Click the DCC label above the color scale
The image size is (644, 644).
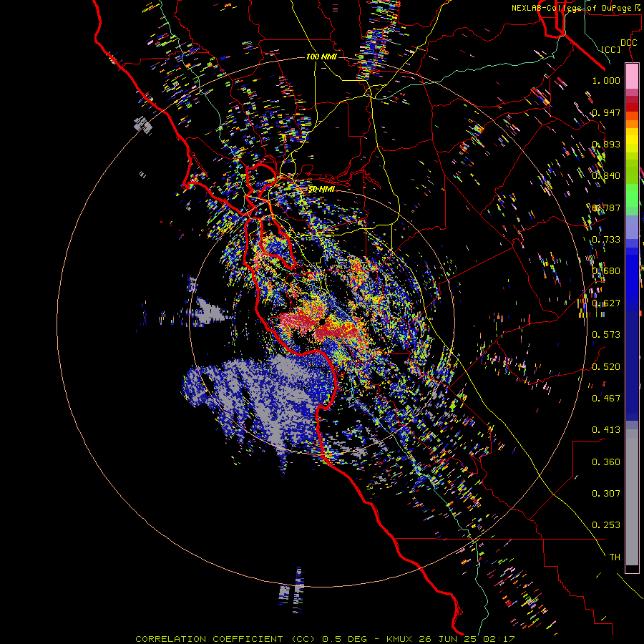coord(628,43)
